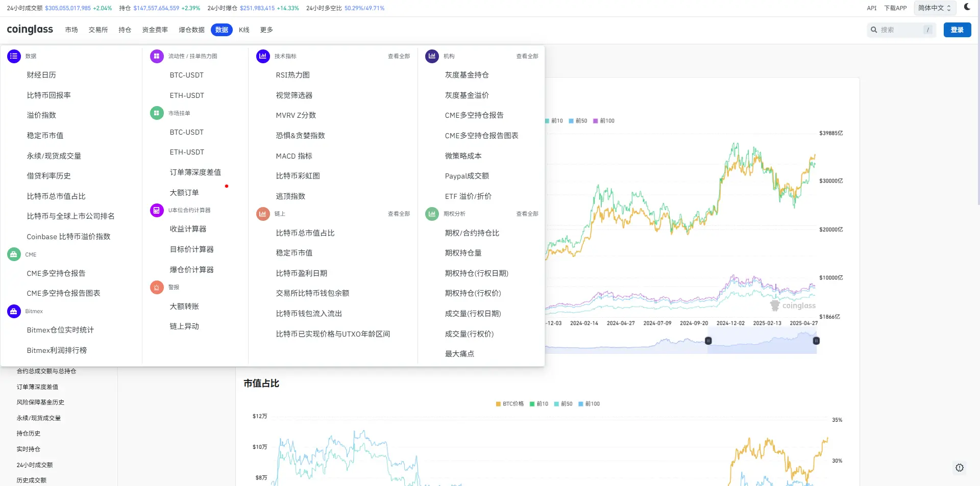Click 查看全部 next to 技术指标

tap(399, 57)
